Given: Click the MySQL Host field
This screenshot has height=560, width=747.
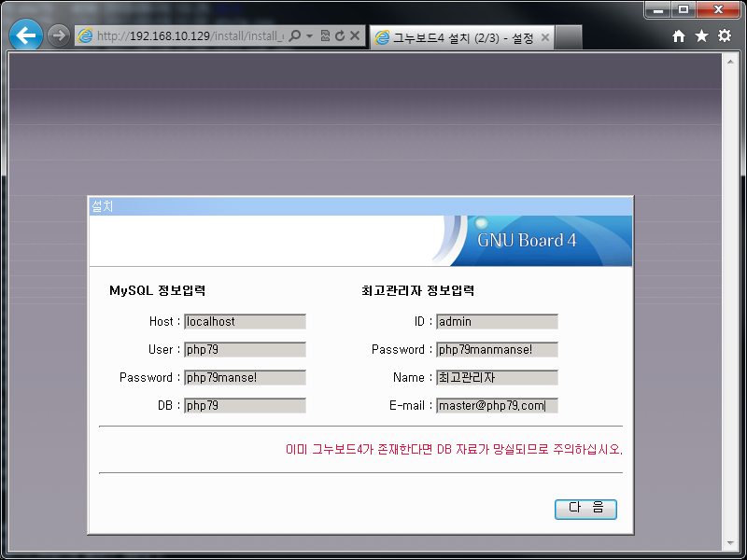Looking at the screenshot, I should click(245, 321).
